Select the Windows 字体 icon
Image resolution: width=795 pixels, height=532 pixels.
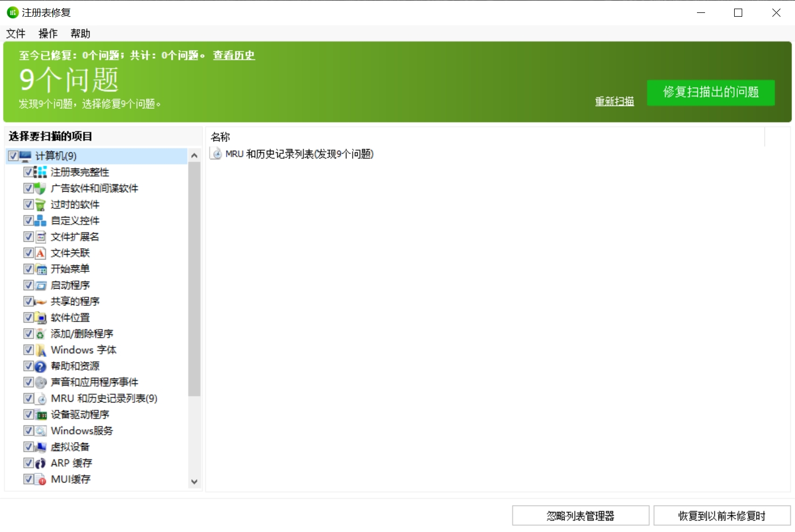tap(40, 349)
